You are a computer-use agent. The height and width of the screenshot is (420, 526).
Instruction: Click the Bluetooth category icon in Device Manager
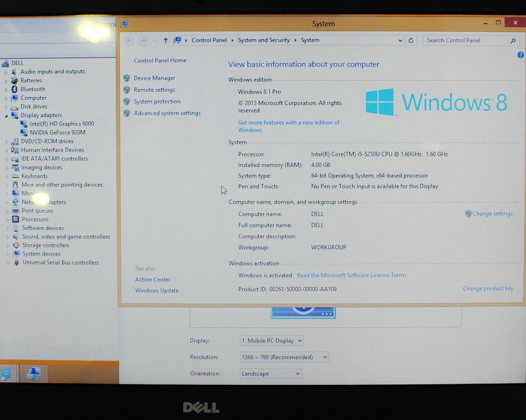point(14,89)
